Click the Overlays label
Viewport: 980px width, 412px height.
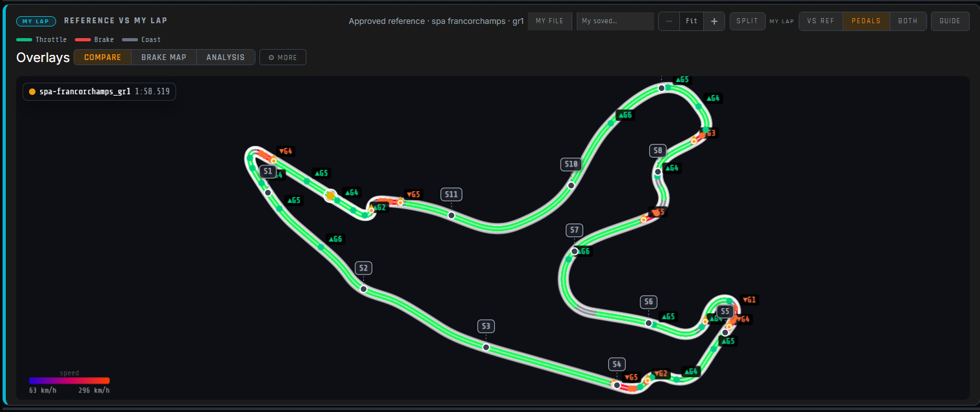(x=43, y=57)
